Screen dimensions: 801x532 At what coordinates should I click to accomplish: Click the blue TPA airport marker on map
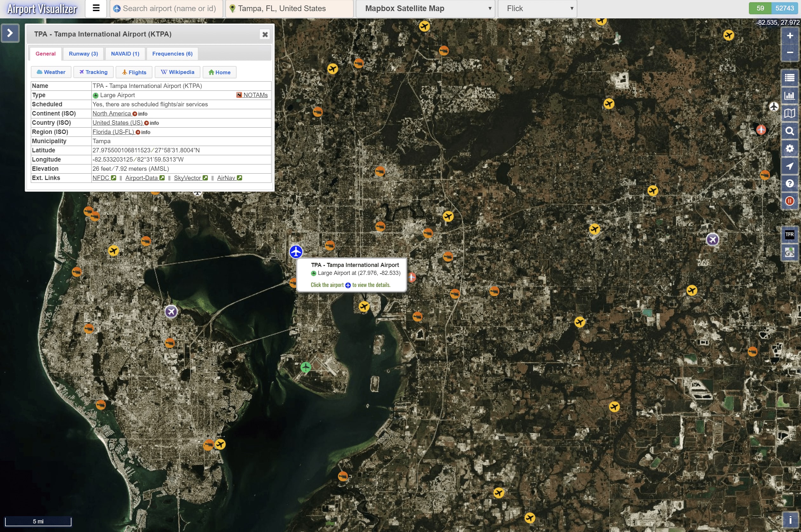296,252
